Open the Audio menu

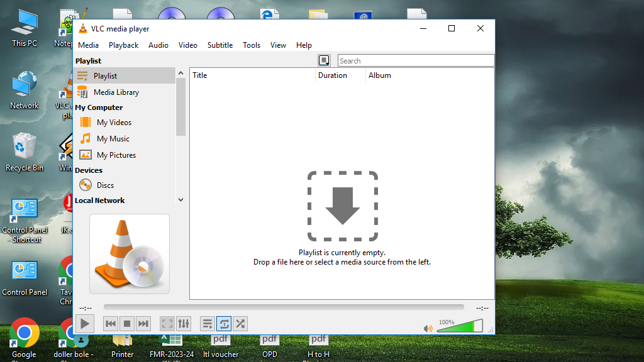click(x=158, y=45)
